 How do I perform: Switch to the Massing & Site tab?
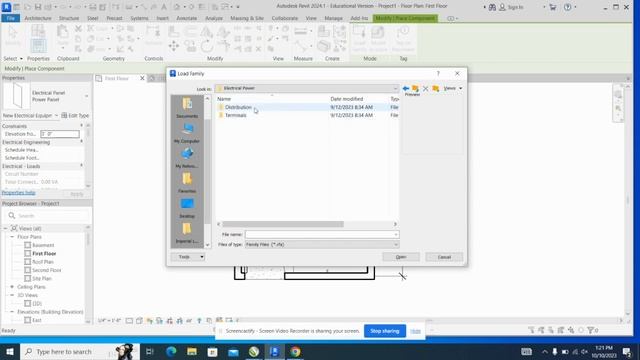click(x=247, y=18)
